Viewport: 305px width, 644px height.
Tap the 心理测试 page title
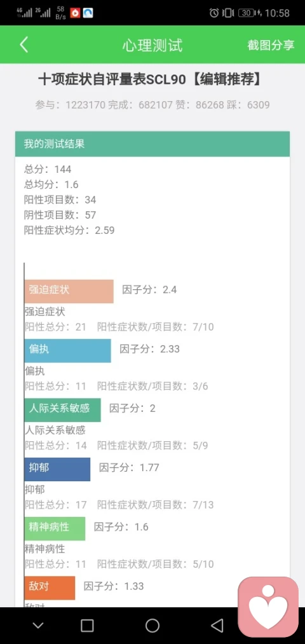(x=152, y=45)
